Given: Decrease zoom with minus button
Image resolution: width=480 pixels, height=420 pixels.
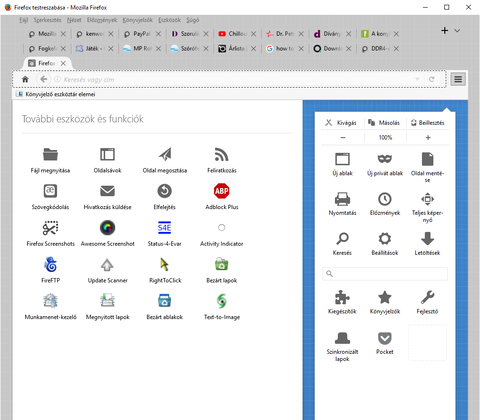Looking at the screenshot, I should pyautogui.click(x=343, y=137).
